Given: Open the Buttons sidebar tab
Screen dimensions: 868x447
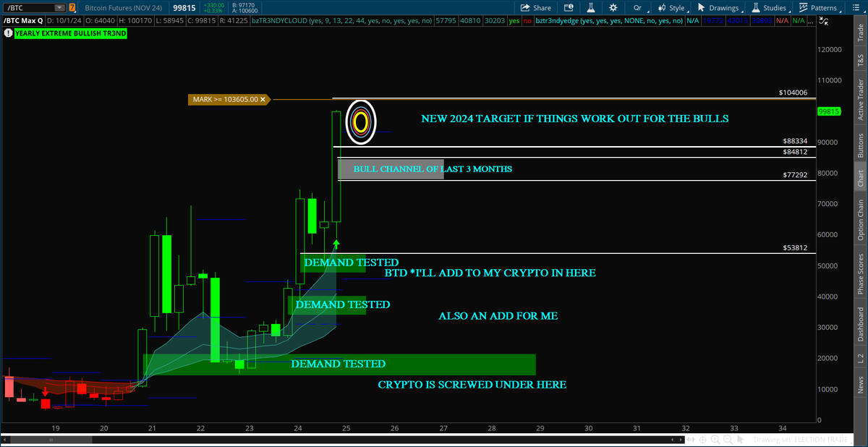Looking at the screenshot, I should click(860, 145).
